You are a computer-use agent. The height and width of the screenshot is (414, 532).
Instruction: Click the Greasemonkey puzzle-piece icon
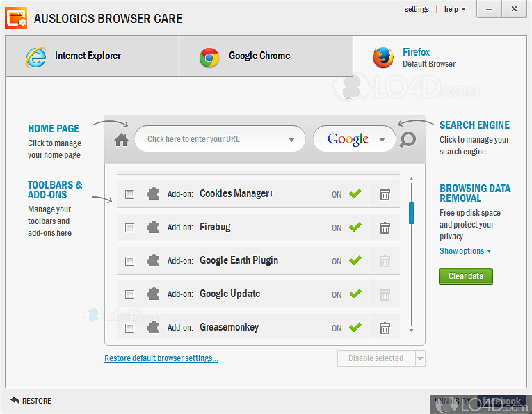153,327
